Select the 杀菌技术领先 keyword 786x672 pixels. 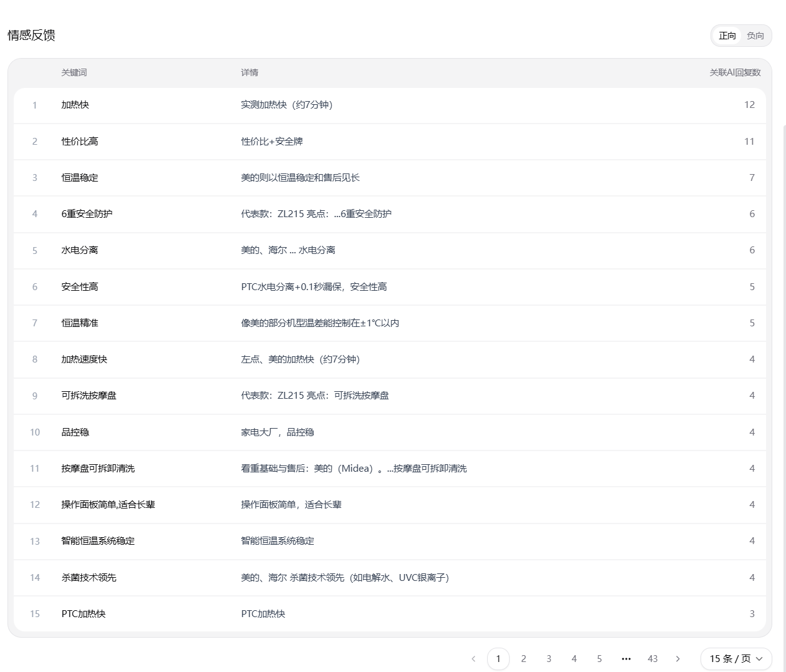[x=89, y=578]
